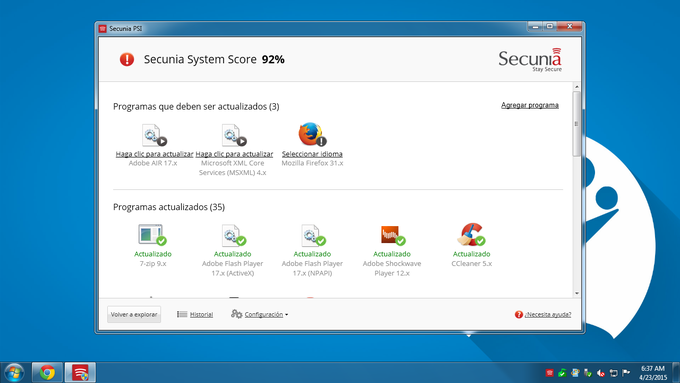Viewport: 680px width, 383px height.
Task: Click the Historial list icon
Action: 182,314
